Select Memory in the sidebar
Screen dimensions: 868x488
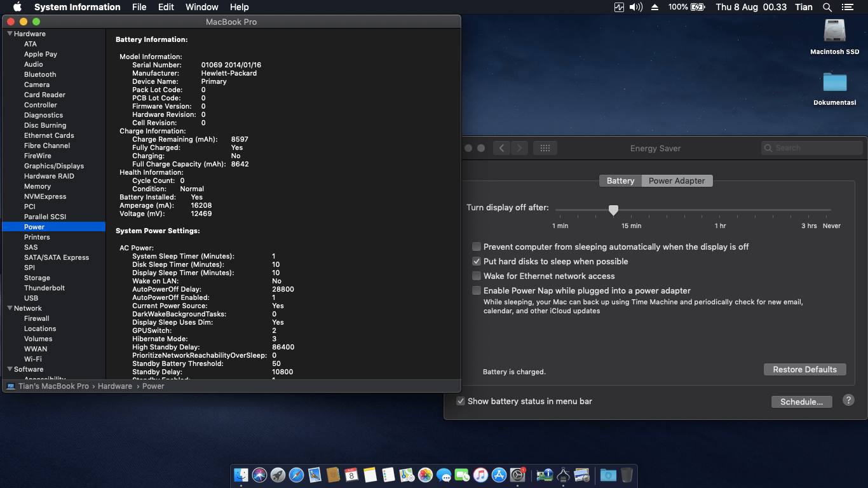pyautogui.click(x=37, y=186)
